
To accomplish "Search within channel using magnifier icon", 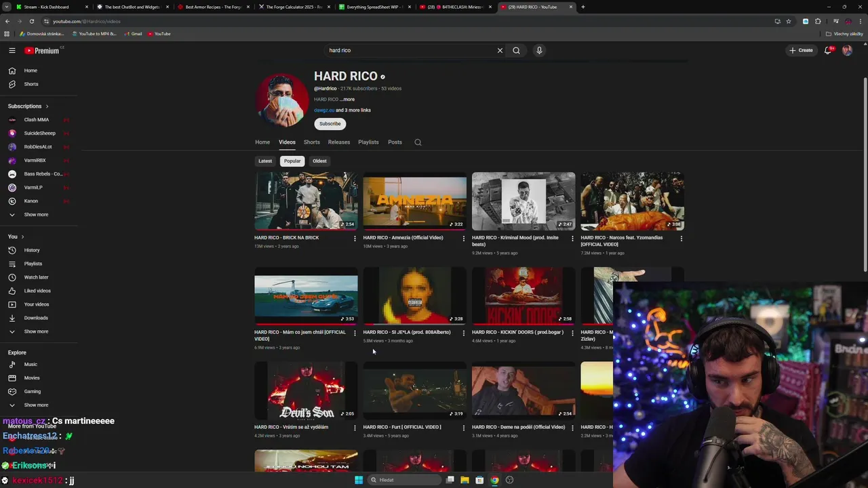I will [418, 142].
